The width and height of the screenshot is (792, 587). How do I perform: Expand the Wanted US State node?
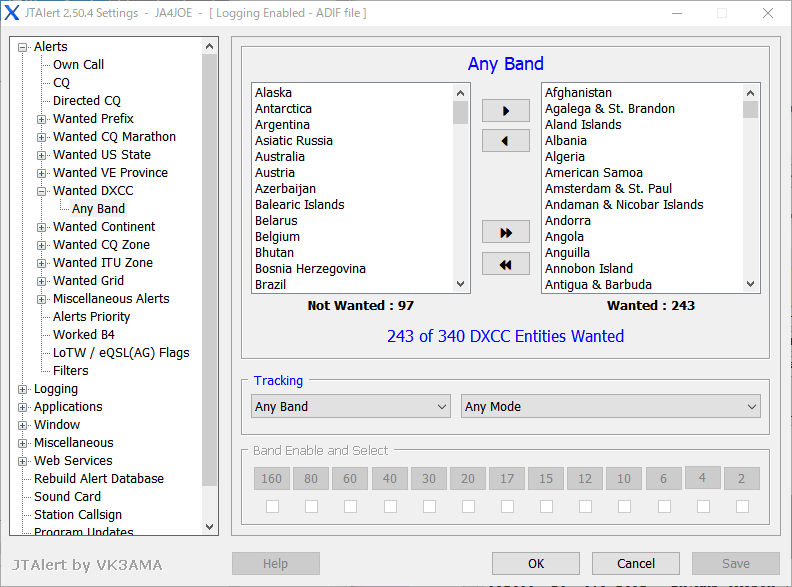click(x=41, y=155)
